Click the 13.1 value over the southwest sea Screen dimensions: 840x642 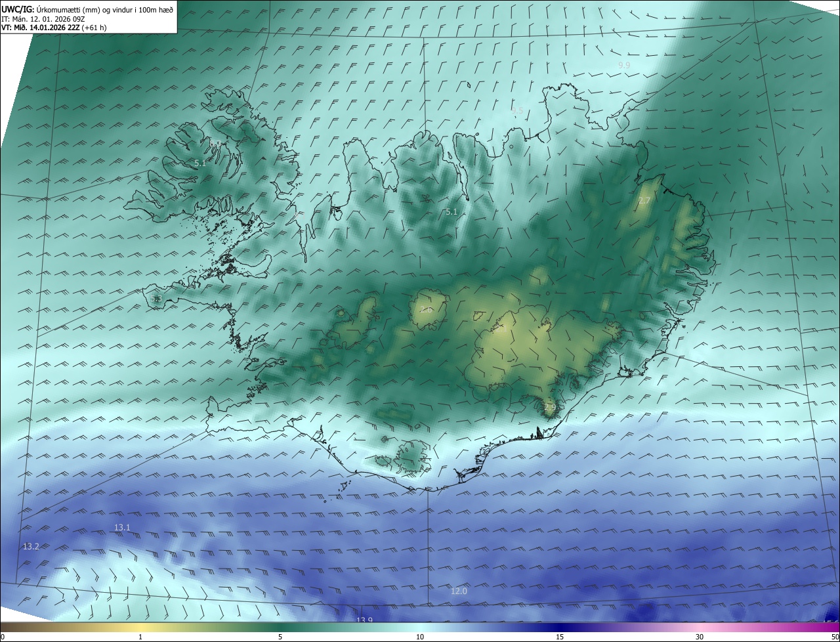click(x=122, y=527)
